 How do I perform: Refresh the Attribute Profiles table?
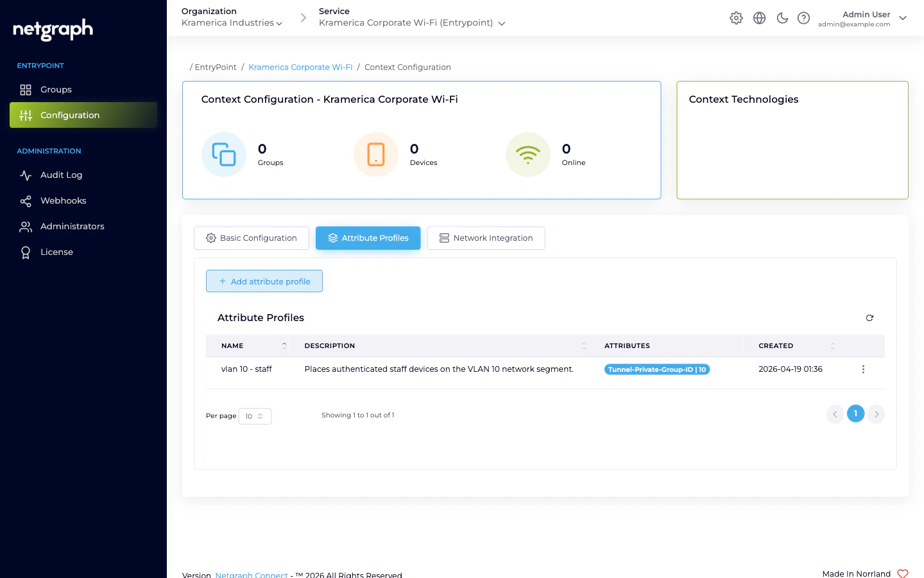click(870, 318)
